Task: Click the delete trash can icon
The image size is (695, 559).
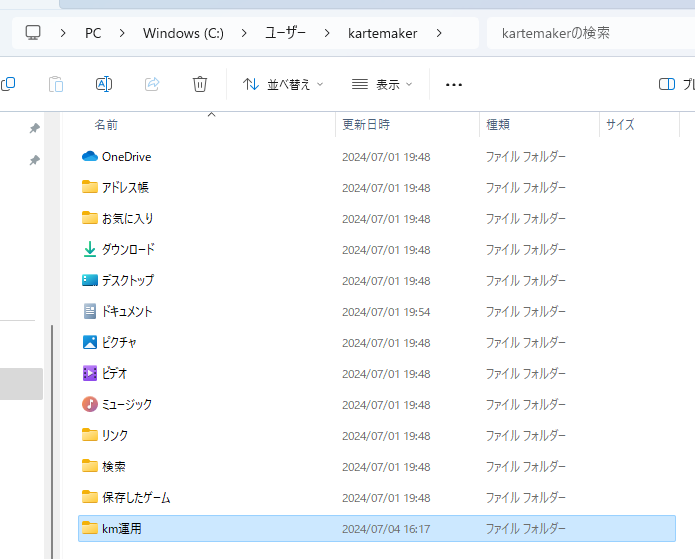Action: tap(200, 84)
